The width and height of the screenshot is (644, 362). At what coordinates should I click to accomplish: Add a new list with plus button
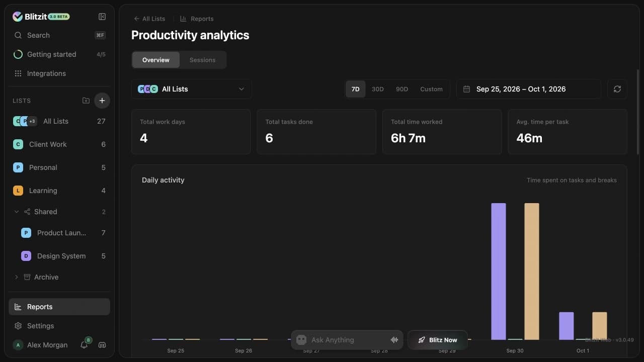pos(102,101)
